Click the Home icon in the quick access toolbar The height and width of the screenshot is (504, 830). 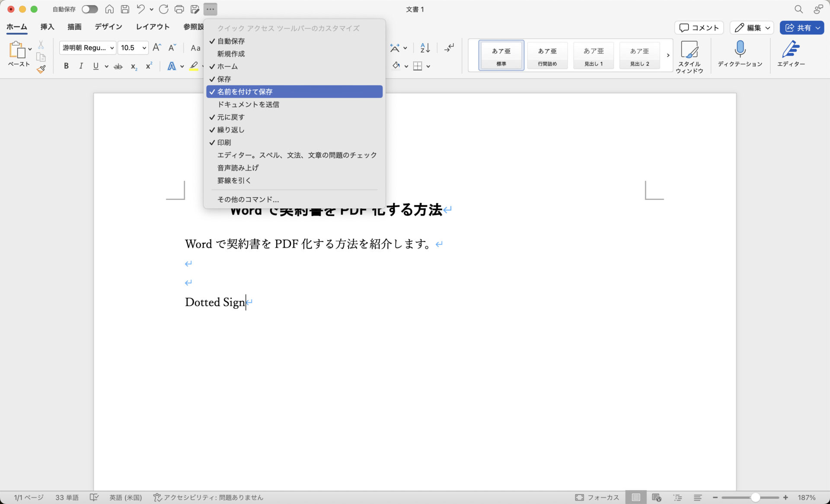tap(110, 9)
